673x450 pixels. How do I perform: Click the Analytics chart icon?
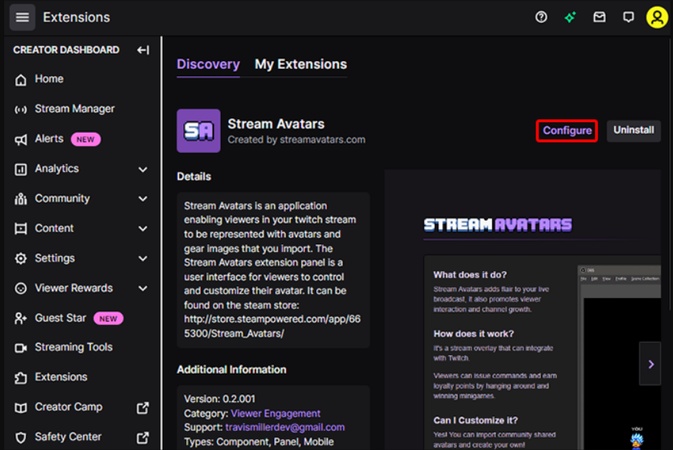click(21, 169)
